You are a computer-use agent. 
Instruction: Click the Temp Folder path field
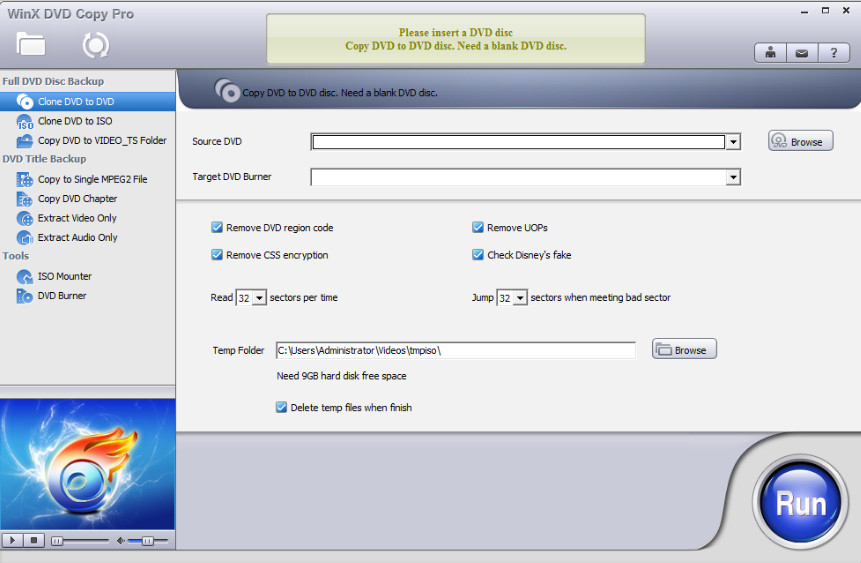(455, 350)
